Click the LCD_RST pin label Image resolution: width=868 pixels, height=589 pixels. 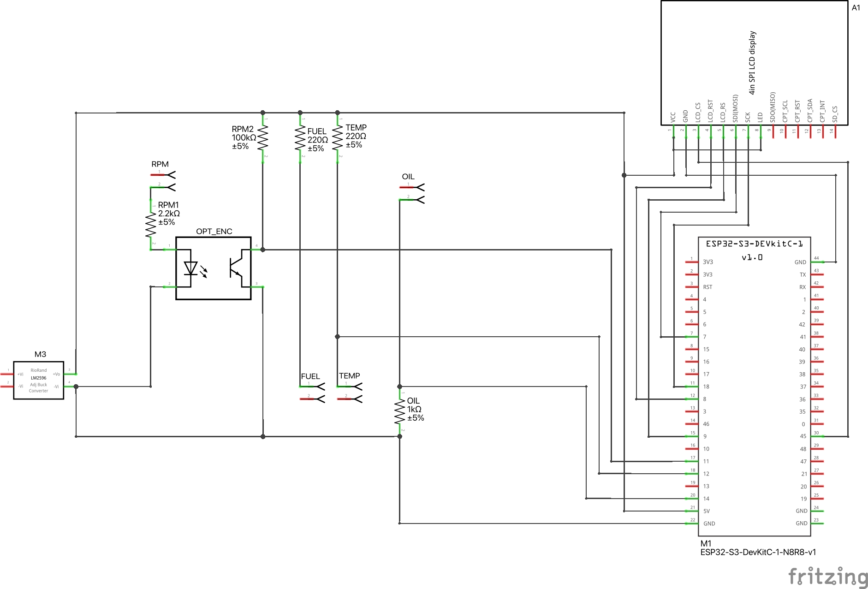(710, 111)
